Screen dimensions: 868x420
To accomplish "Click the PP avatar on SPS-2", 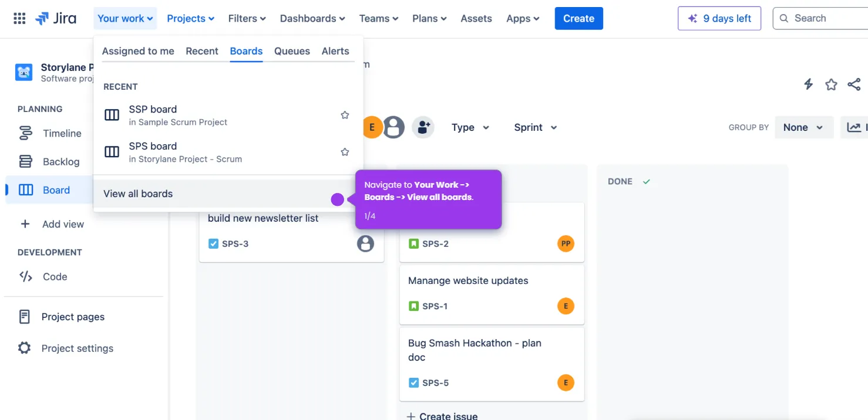I will click(566, 243).
